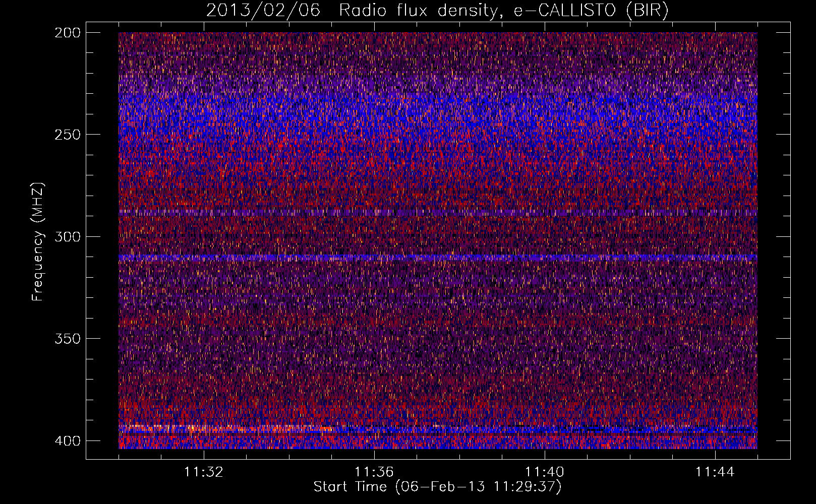Click the 'Frequency (MHZ)' axis label

38,241
